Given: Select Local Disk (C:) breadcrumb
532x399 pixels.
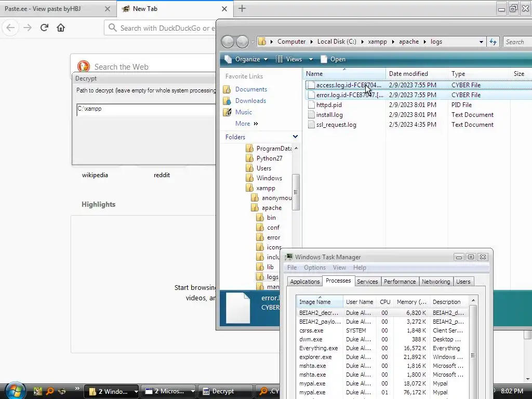Looking at the screenshot, I should 337,42.
